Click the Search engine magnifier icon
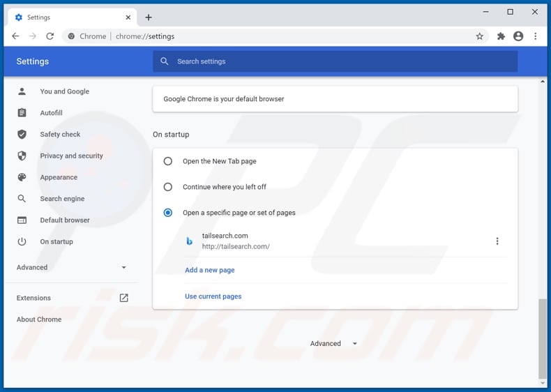551x392 pixels. click(x=22, y=199)
